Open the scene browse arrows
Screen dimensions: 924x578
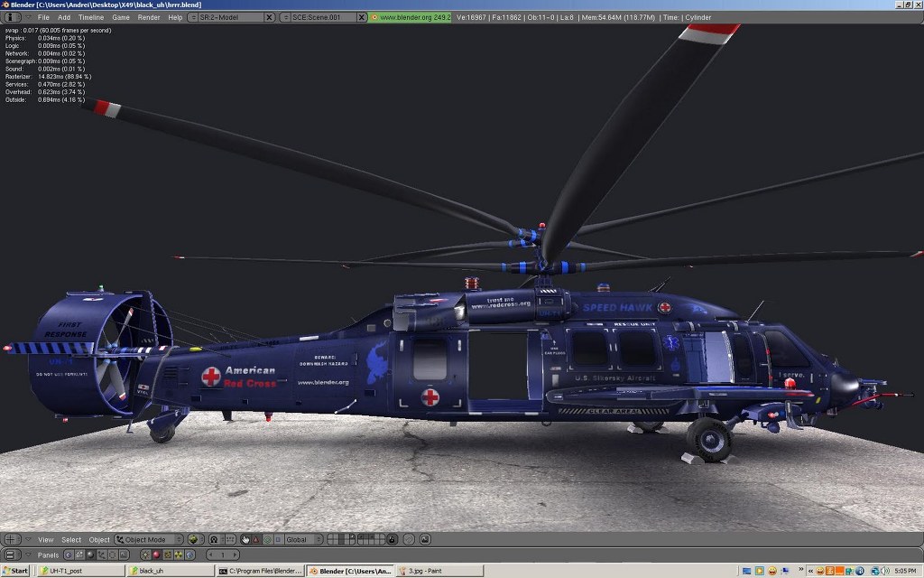(x=285, y=17)
